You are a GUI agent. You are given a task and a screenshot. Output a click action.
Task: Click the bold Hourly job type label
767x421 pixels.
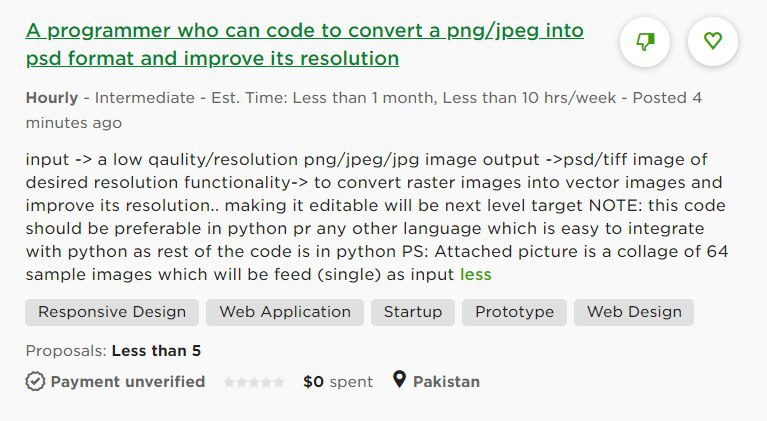pyautogui.click(x=52, y=98)
